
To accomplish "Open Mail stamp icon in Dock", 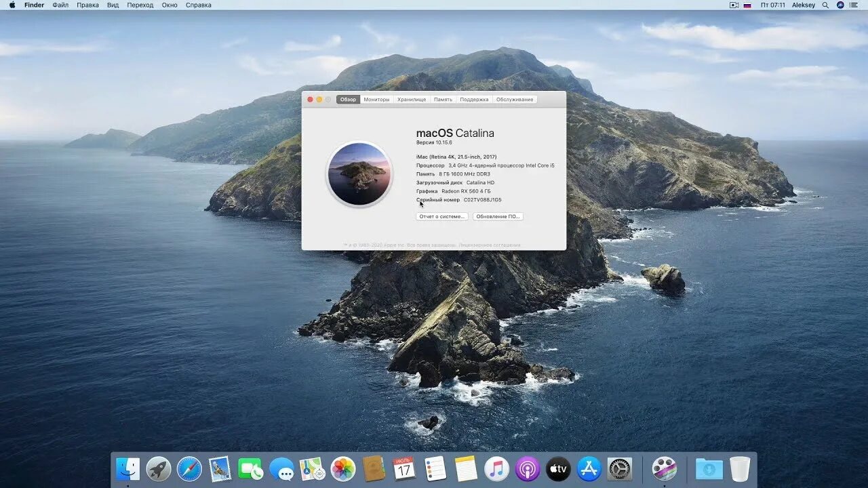I will 220,468.
